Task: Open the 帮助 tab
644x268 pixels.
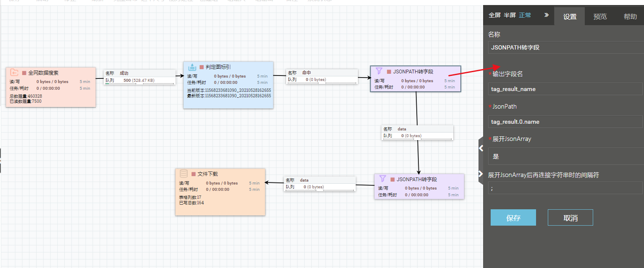Action: (630, 17)
